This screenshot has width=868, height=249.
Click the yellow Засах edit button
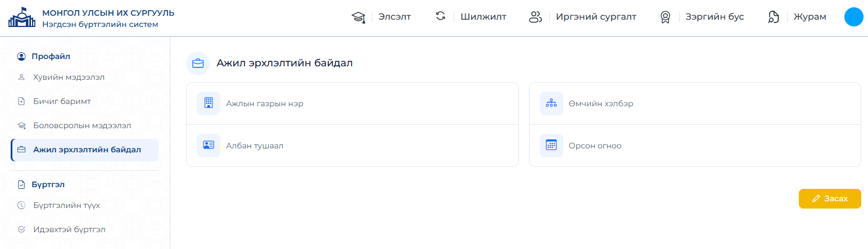point(830,198)
